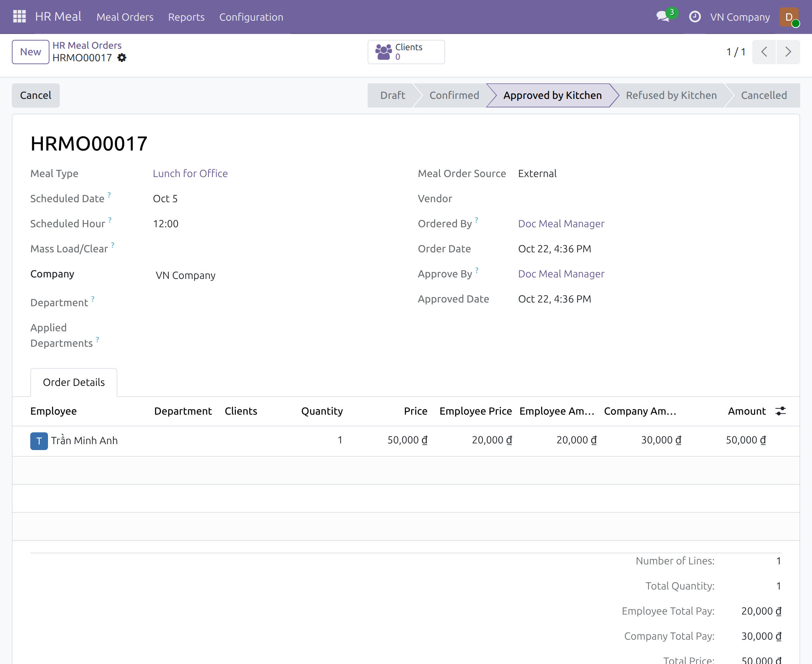Open the main apps grid menu
The image size is (812, 664).
coord(19,17)
